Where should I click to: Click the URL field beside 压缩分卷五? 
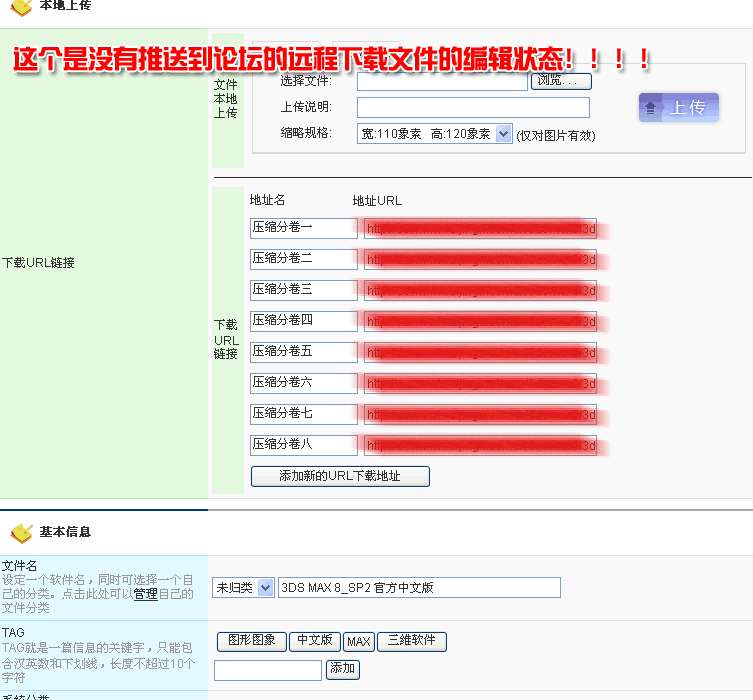tap(480, 352)
